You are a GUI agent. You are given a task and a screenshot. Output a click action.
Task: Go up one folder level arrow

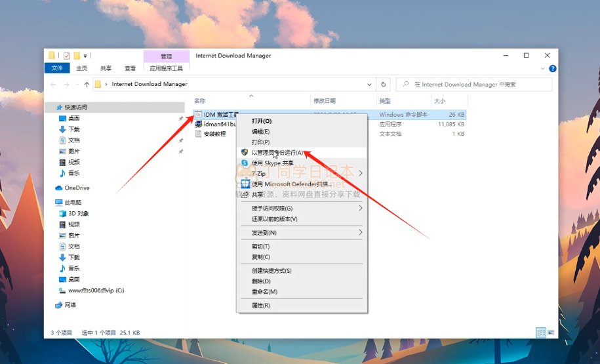click(87, 85)
